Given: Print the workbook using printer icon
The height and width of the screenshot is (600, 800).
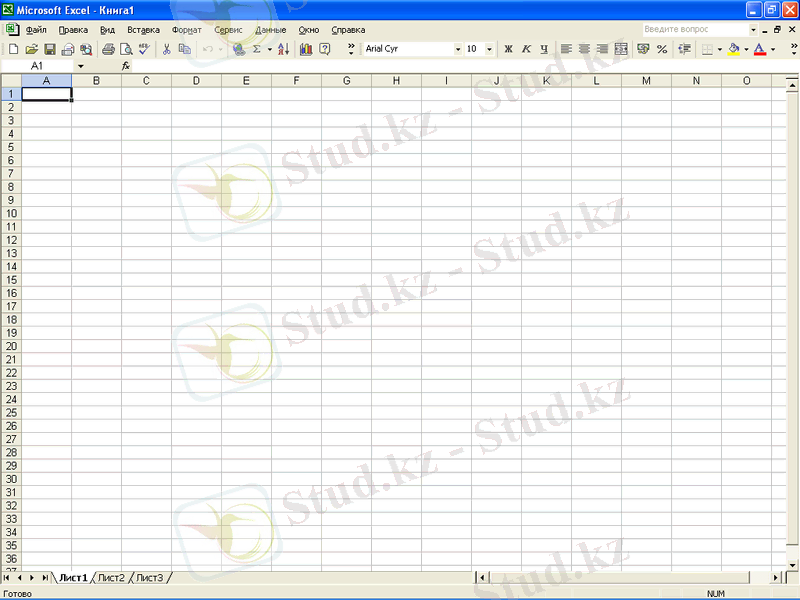Looking at the screenshot, I should tap(108, 49).
